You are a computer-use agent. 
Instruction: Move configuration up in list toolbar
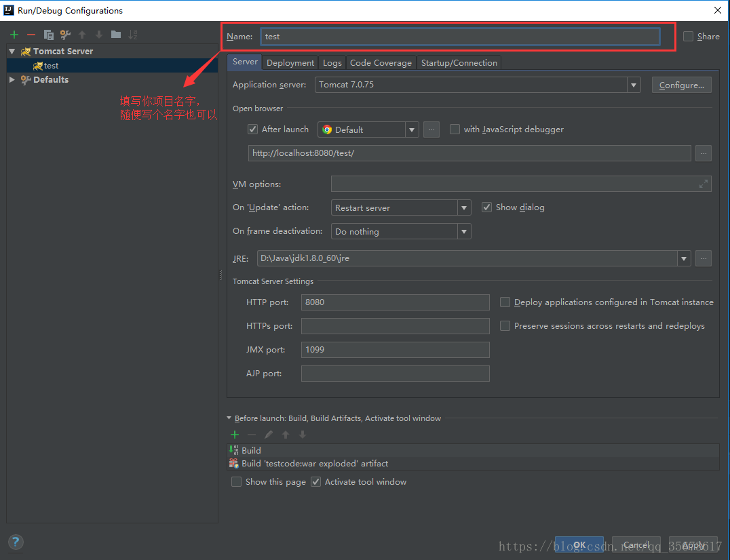(x=82, y=35)
